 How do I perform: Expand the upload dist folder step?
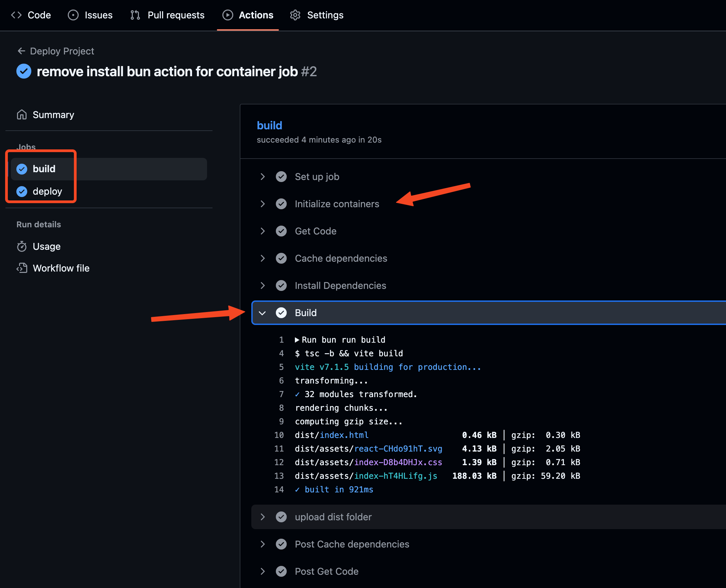(263, 517)
